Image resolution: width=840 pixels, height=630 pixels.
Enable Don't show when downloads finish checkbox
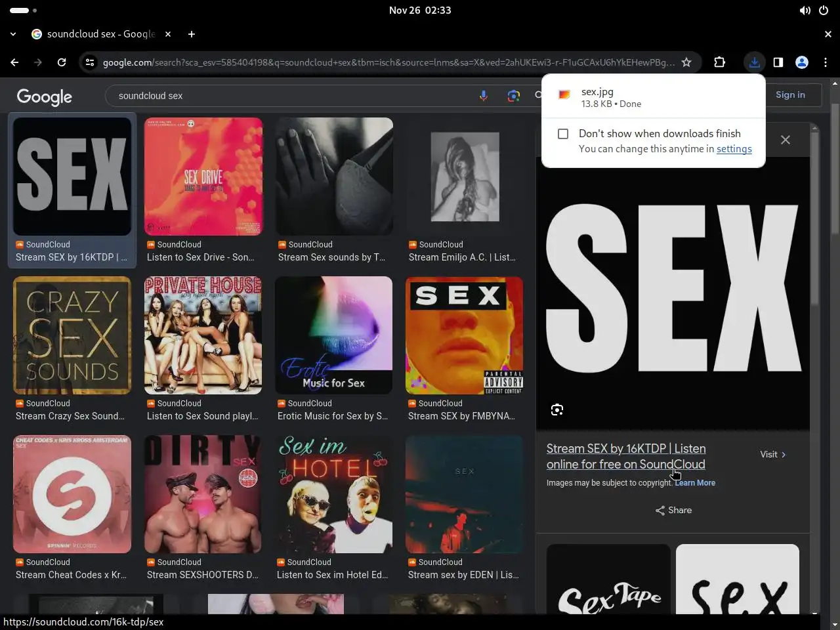563,134
